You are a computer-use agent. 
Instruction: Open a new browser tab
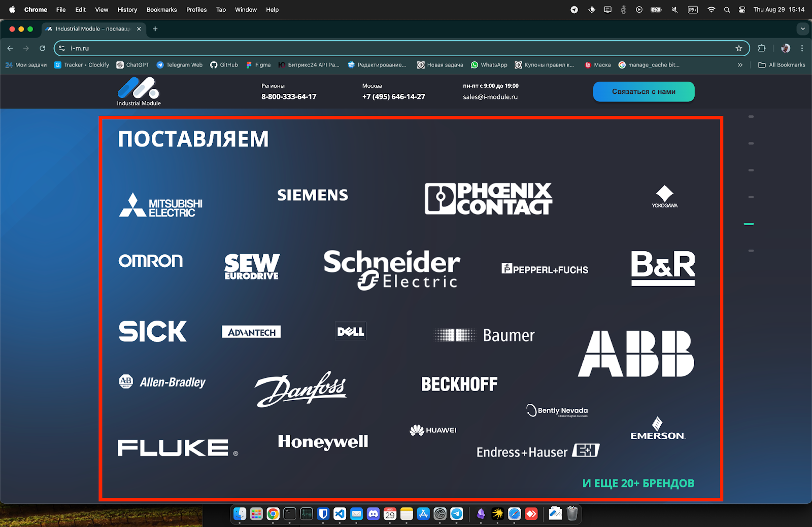(x=155, y=29)
